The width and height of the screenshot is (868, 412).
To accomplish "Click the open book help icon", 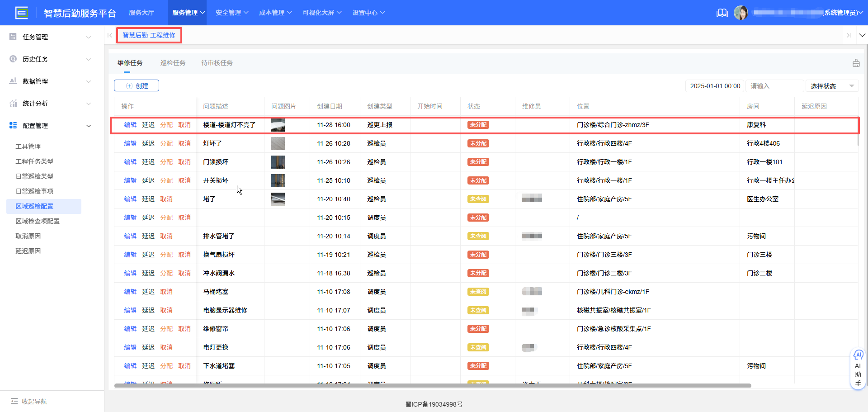I will point(722,13).
